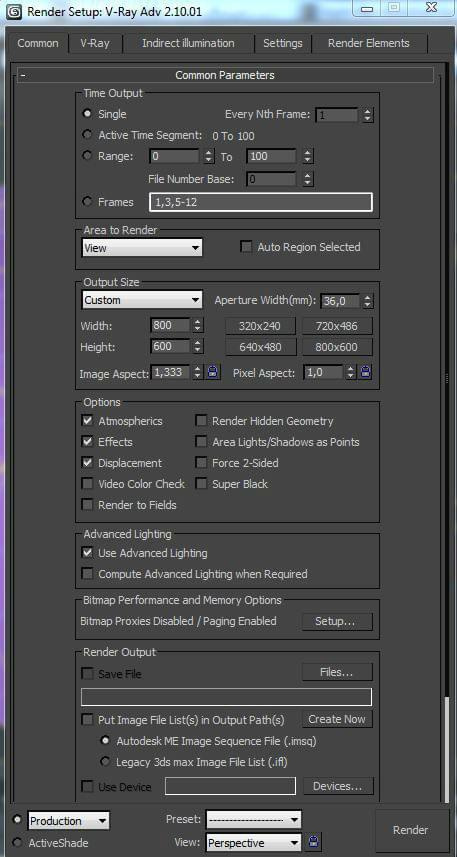
Task: Select Autodesk ME Image Sequence File option
Action: click(x=106, y=741)
